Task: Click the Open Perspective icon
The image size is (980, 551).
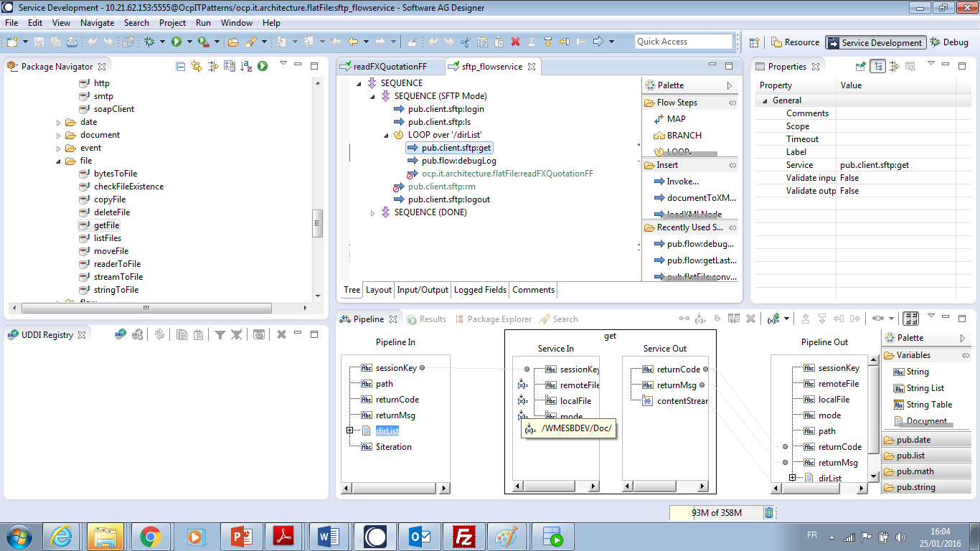Action: click(755, 42)
